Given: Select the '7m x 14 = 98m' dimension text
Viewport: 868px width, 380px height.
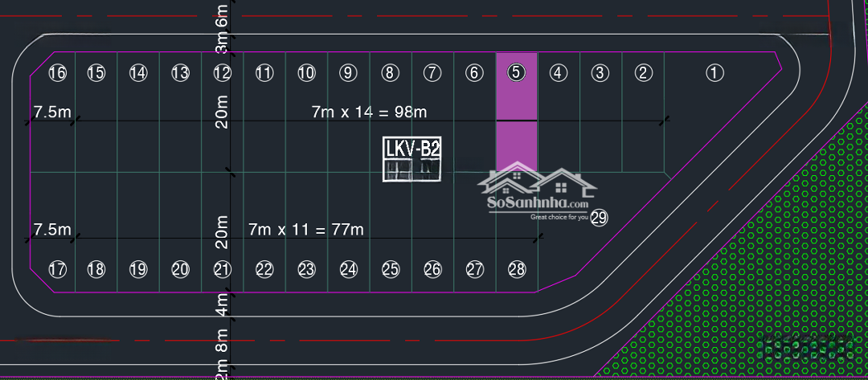Looking at the screenshot, I should 368,112.
